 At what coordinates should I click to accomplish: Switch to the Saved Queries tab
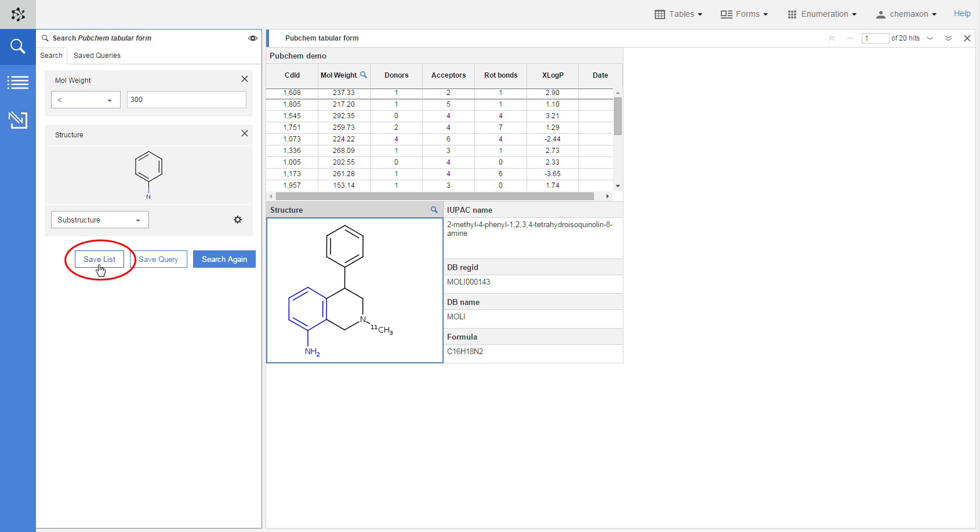click(x=97, y=56)
